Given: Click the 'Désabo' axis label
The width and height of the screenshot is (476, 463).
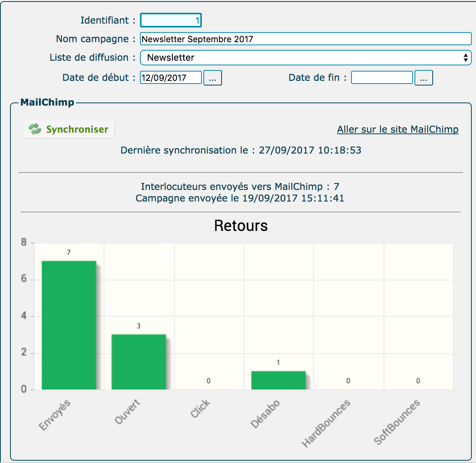Looking at the screenshot, I should point(265,414).
